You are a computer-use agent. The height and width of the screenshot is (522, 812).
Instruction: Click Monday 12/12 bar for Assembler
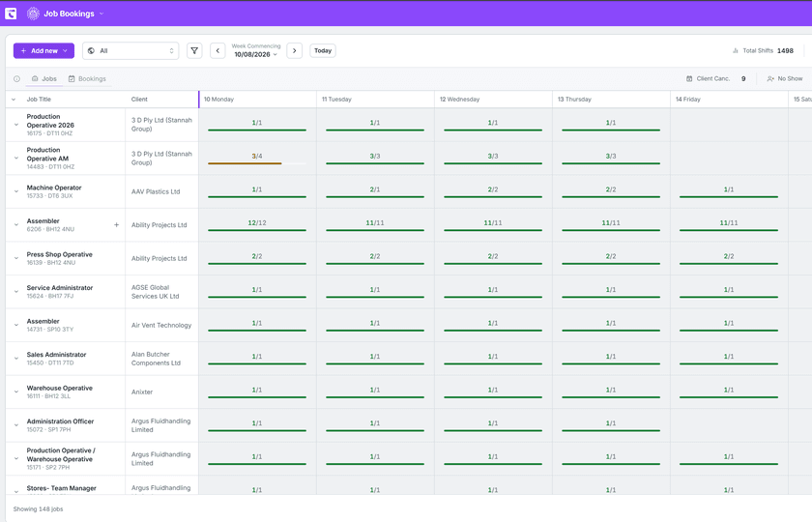coord(257,230)
